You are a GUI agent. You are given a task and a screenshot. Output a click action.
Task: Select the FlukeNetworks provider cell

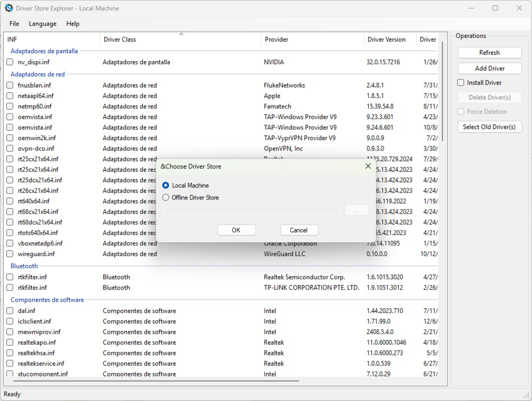pos(285,85)
